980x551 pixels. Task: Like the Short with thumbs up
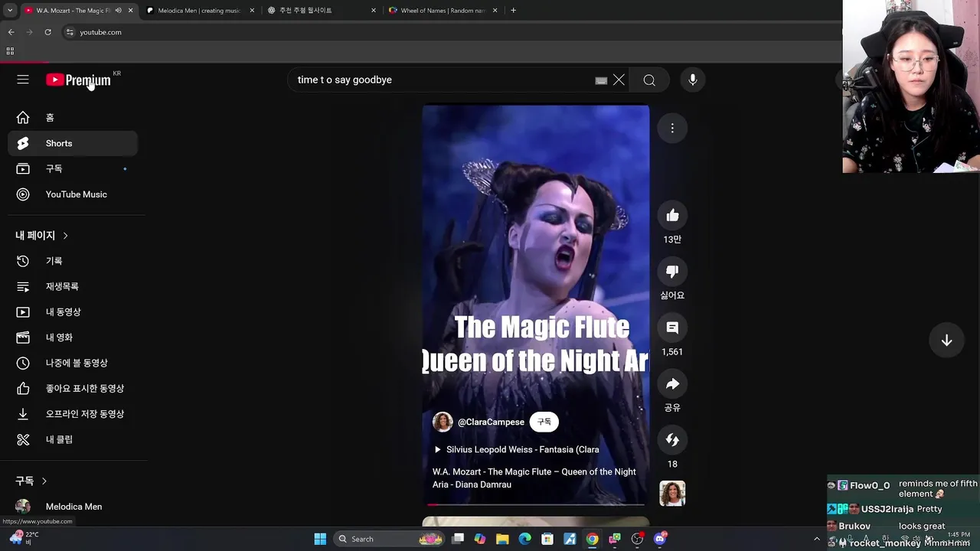672,216
